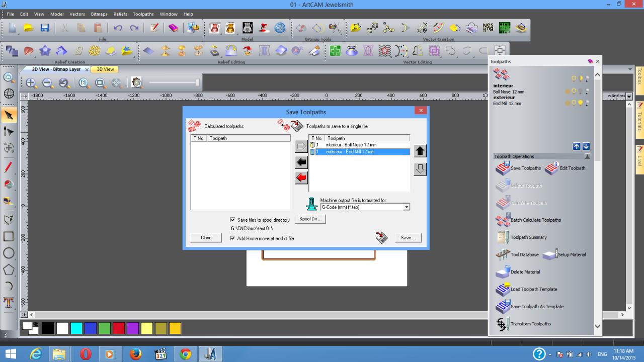
Task: Click the Zoom Out magnifier
Action: pos(47,83)
